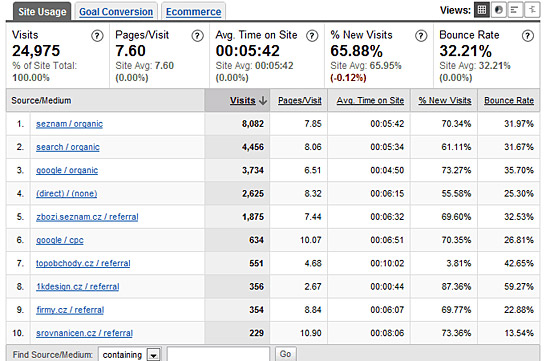This screenshot has width=550, height=361.
Task: Select the bar performance view icon
Action: (x=515, y=10)
